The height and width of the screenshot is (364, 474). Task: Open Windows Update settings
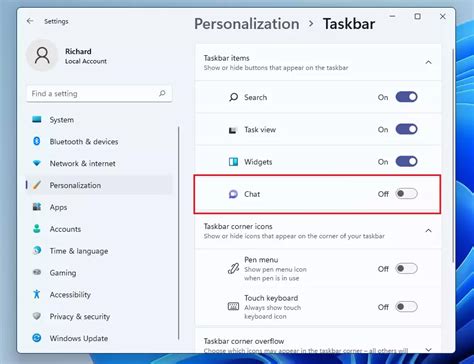pos(99,338)
